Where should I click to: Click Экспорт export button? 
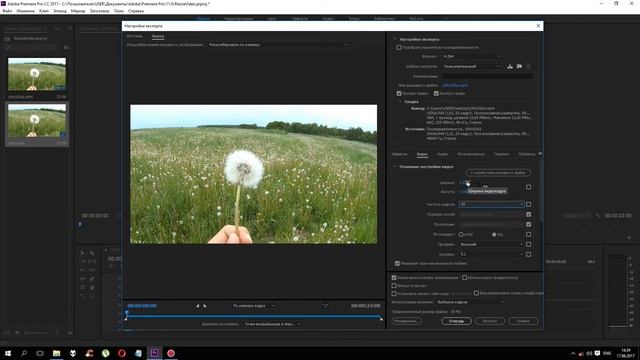pyautogui.click(x=490, y=321)
